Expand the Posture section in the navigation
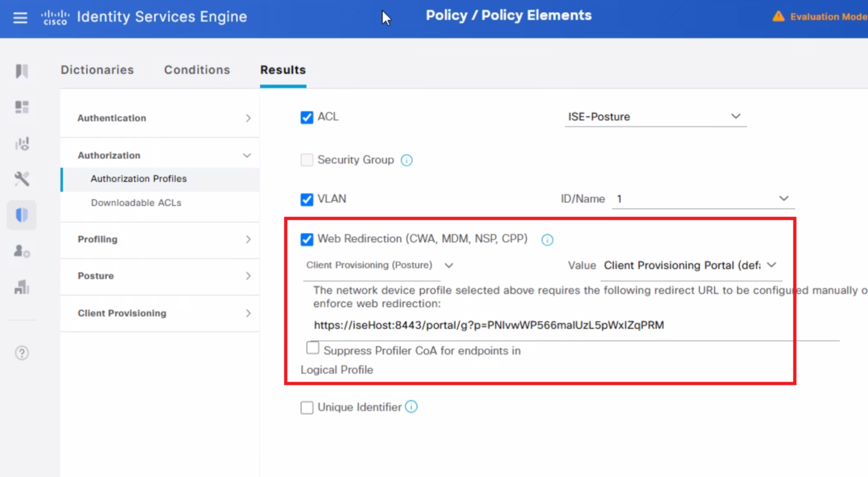 (96, 276)
